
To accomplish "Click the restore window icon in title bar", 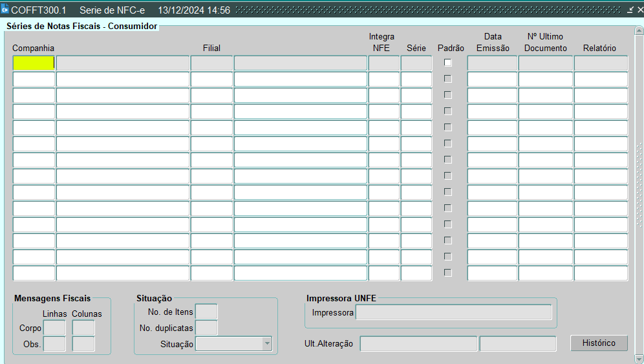I will pyautogui.click(x=630, y=10).
